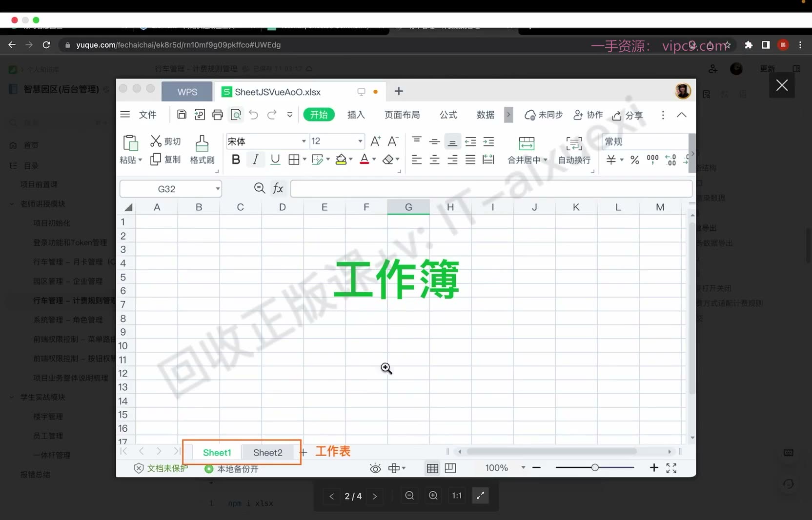Toggle align text right

pos(452,160)
